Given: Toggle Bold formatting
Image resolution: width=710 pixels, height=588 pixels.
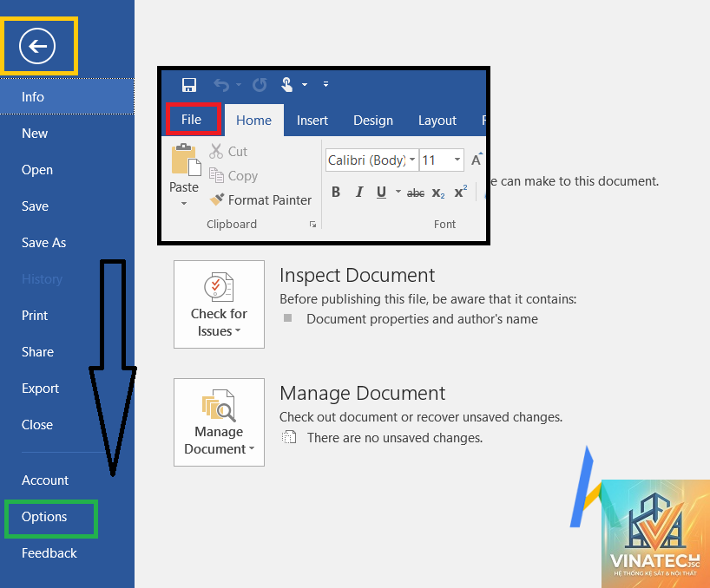Looking at the screenshot, I should 336,193.
